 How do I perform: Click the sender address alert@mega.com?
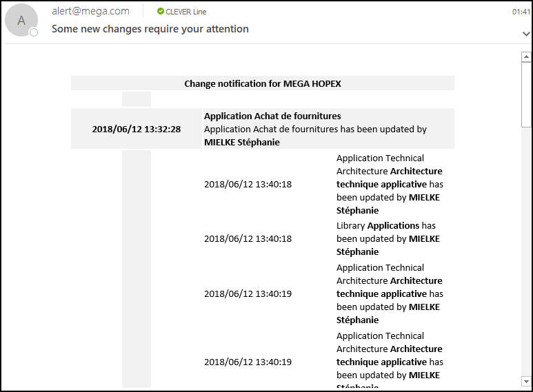[x=90, y=11]
